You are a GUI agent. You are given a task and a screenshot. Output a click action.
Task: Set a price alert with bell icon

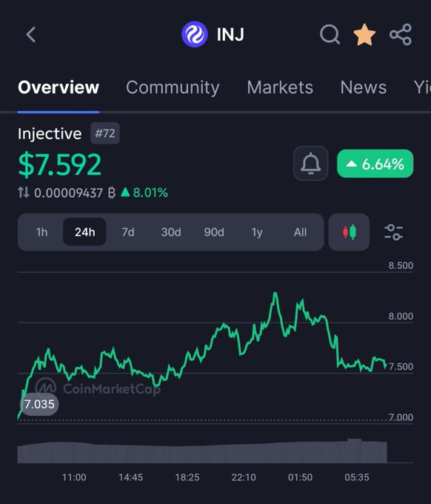click(x=310, y=164)
